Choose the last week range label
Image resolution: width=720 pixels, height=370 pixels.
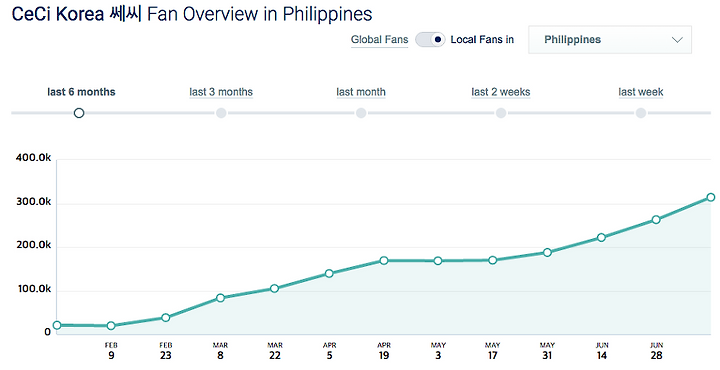tap(641, 92)
